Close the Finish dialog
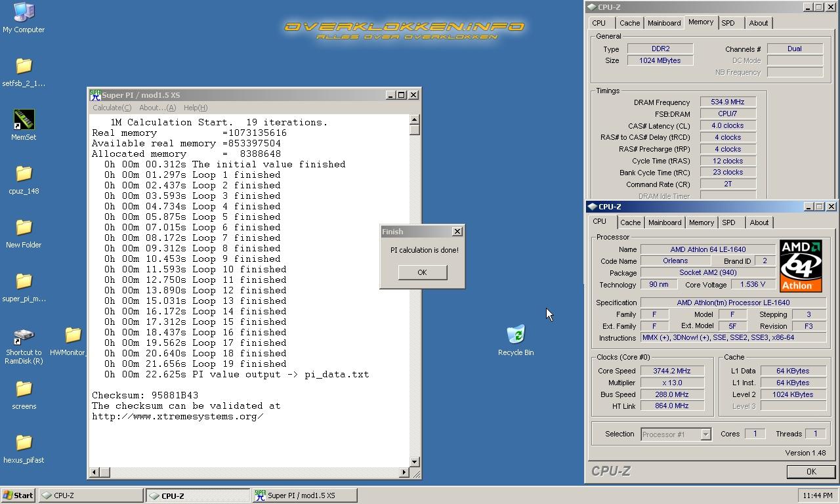 coord(457,232)
